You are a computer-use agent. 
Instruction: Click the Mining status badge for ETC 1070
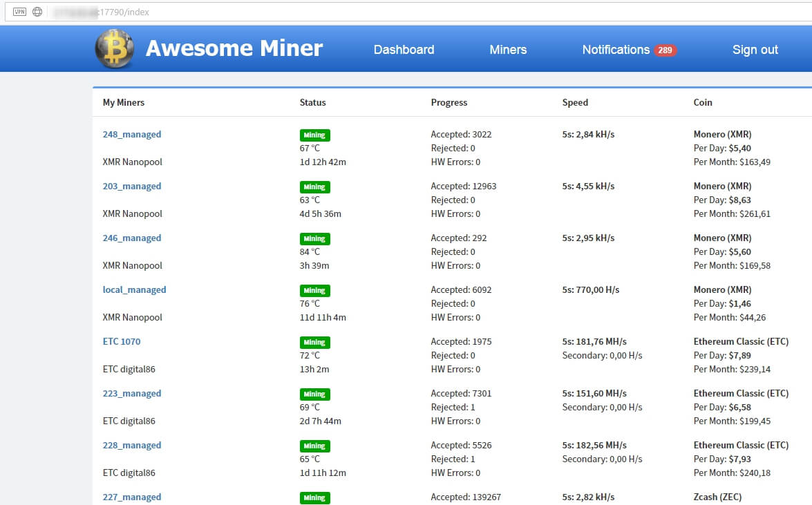coord(315,343)
